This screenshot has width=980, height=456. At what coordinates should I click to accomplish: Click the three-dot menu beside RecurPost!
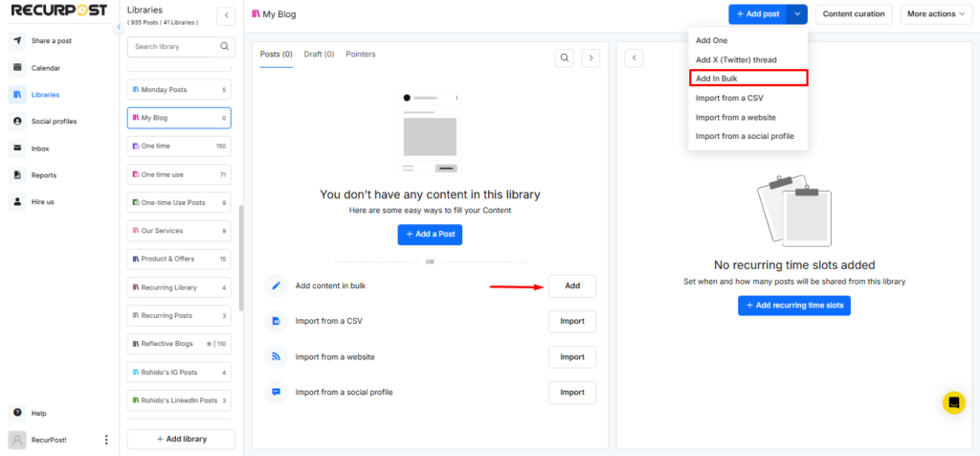tap(106, 440)
